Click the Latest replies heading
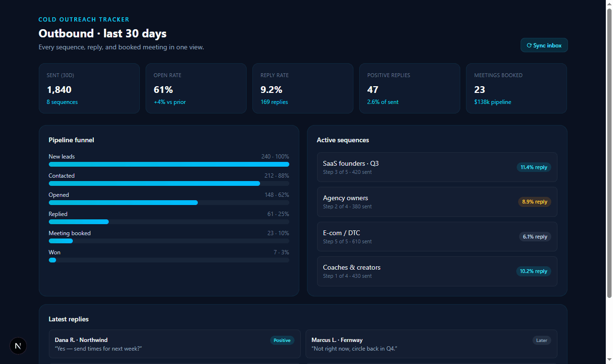613x364 pixels. pyautogui.click(x=68, y=319)
